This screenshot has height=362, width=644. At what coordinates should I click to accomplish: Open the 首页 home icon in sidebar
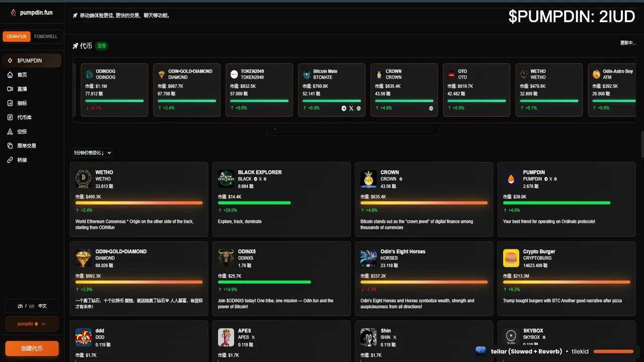pyautogui.click(x=10, y=75)
